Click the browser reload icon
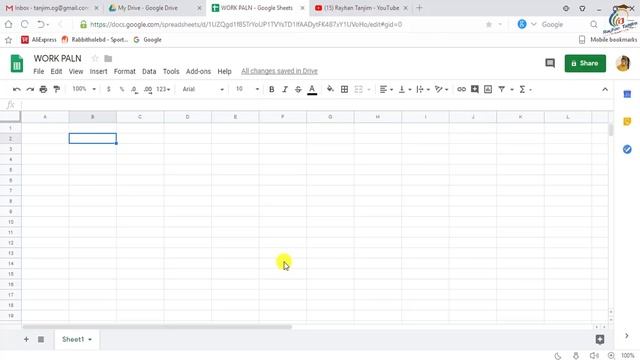 tap(24, 24)
